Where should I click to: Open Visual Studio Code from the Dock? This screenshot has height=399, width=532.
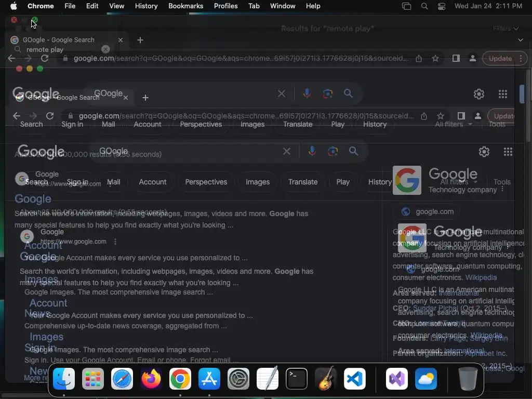tap(354, 379)
